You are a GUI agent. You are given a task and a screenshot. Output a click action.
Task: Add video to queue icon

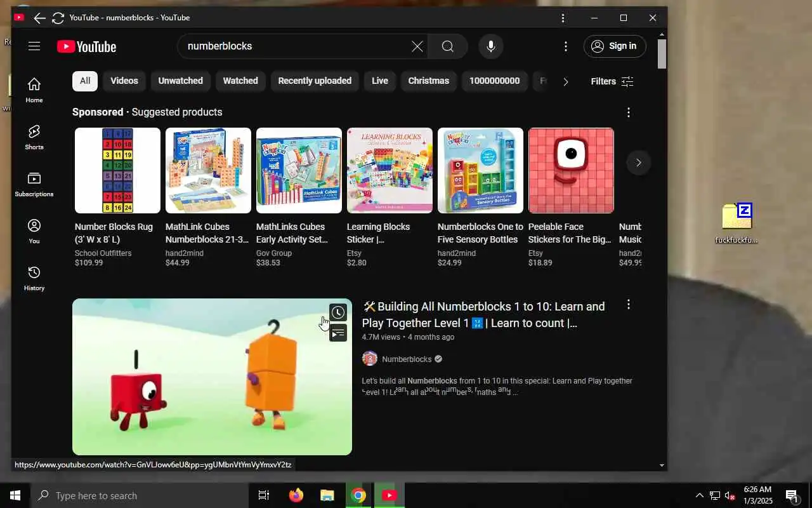(x=338, y=333)
